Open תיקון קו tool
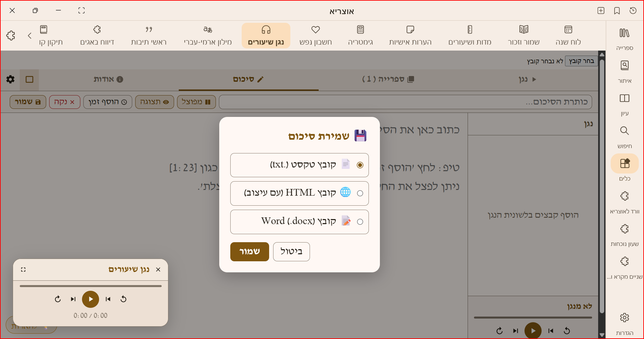 [50, 36]
